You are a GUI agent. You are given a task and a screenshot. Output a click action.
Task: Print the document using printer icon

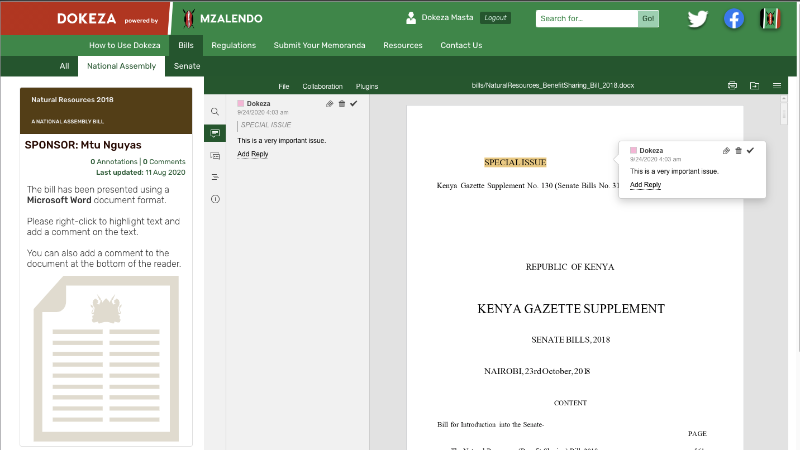pos(732,86)
